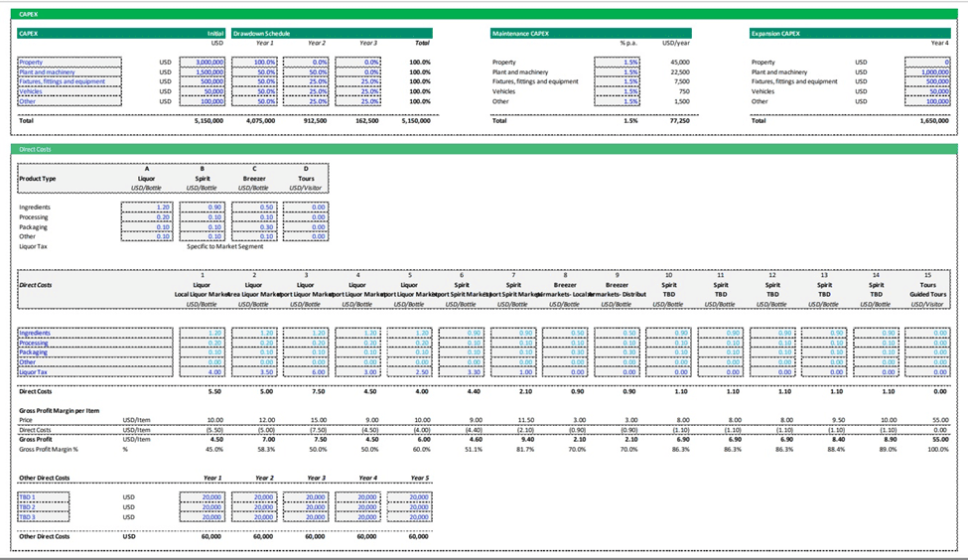Select Spirit ingredients cost 0.90 in Product Type table
This screenshot has height=560, width=968.
click(x=202, y=208)
